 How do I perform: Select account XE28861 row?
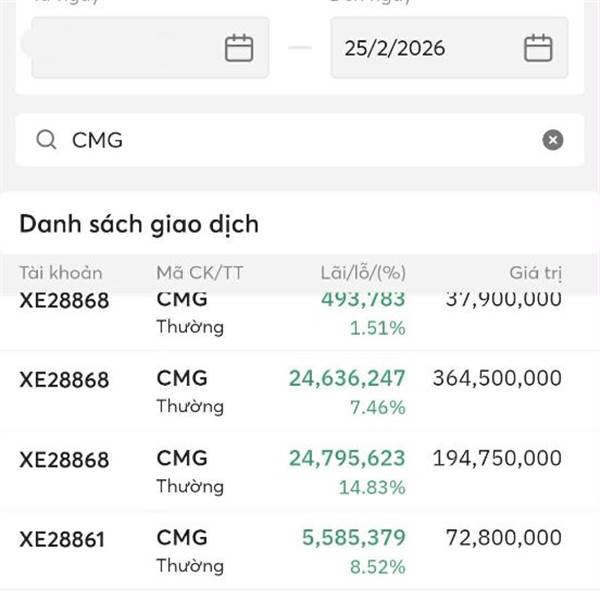[62, 540]
